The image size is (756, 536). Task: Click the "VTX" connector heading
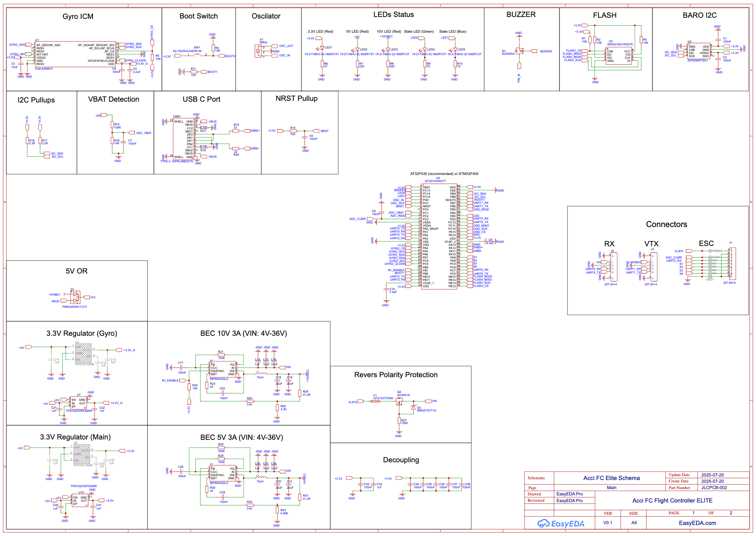click(x=651, y=244)
